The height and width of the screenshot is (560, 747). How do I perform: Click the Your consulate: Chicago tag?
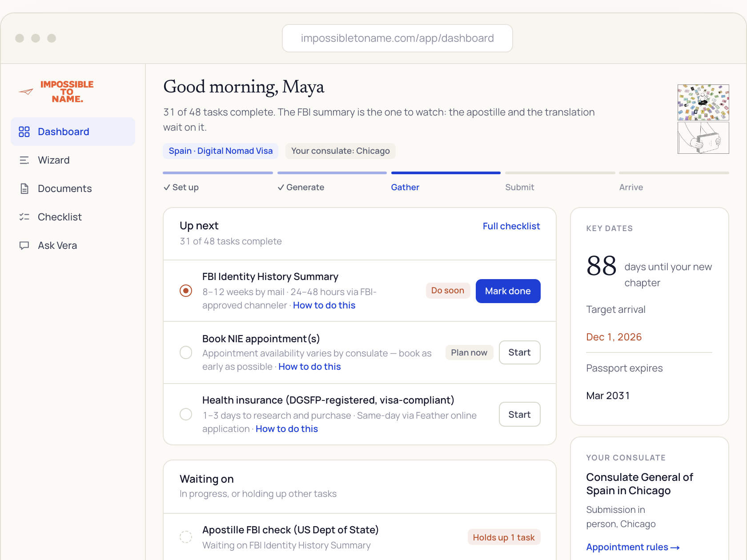point(341,151)
